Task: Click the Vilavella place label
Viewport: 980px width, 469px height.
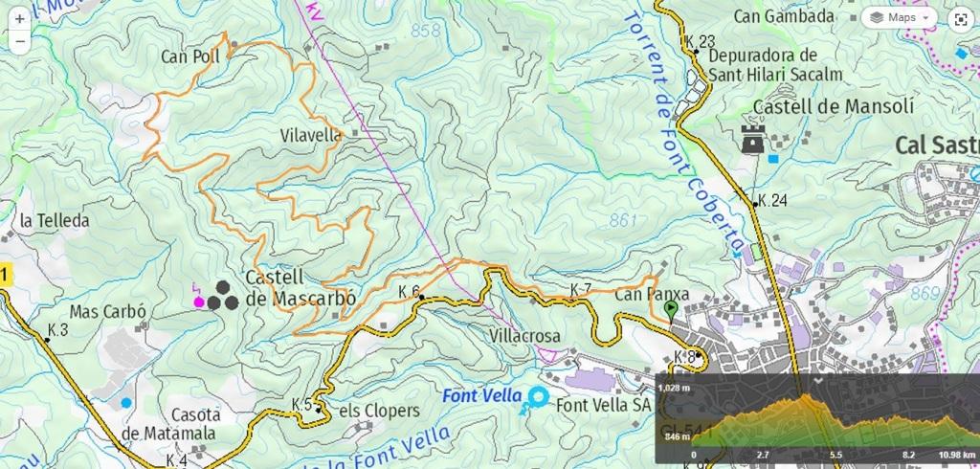Action: [311, 135]
